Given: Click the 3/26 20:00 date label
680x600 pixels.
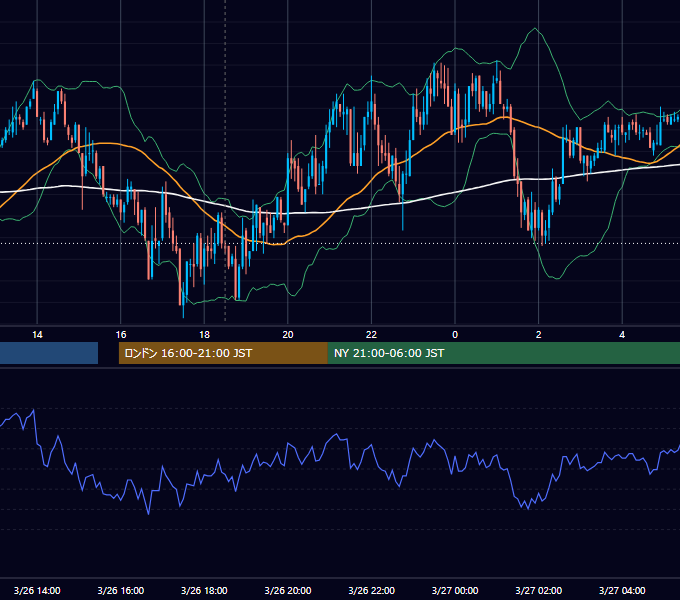Looking at the screenshot, I should pyautogui.click(x=288, y=590).
